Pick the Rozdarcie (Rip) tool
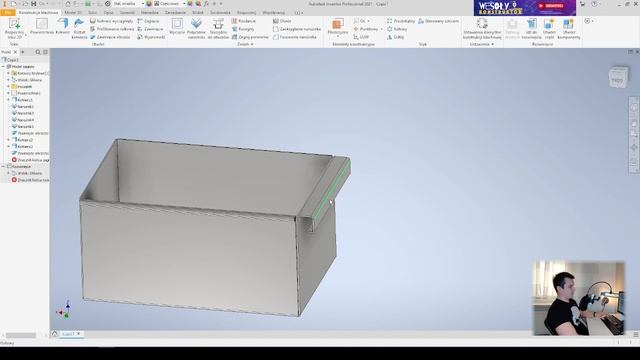This screenshot has width=640, height=360. 244,21
